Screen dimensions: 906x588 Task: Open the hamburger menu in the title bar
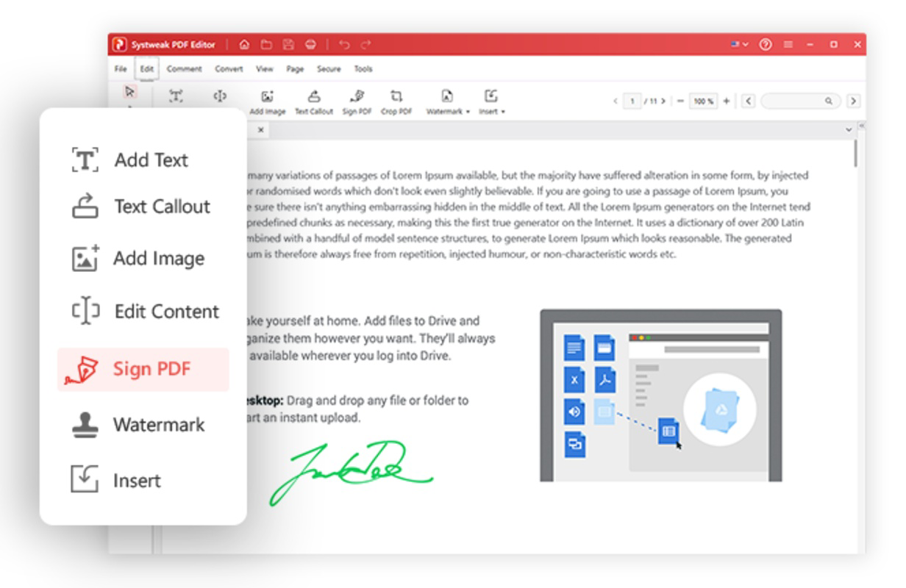click(x=788, y=45)
